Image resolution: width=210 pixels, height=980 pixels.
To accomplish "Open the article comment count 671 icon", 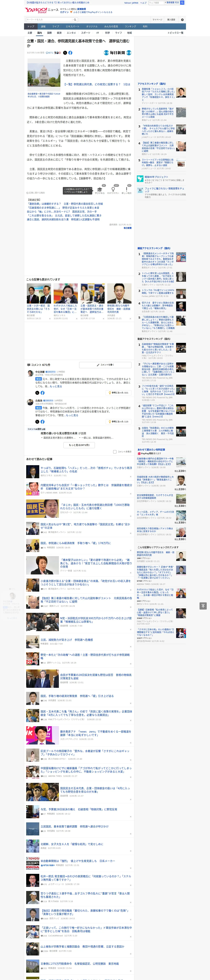I will click(x=49, y=53).
